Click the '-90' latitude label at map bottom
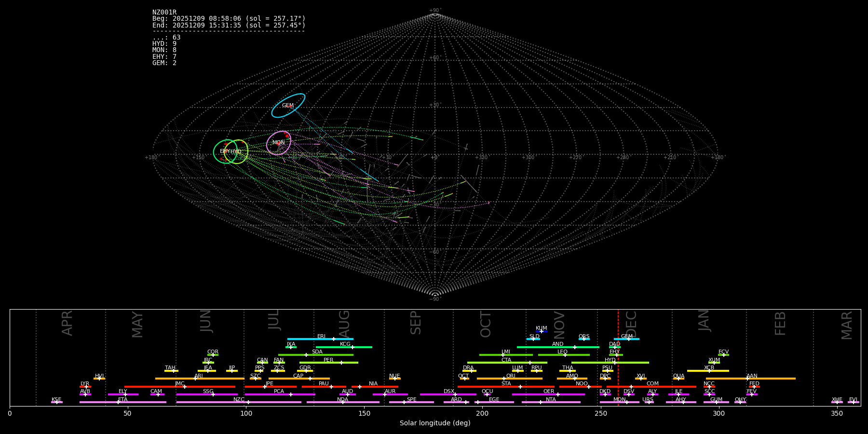The width and height of the screenshot is (868, 434). 435,299
